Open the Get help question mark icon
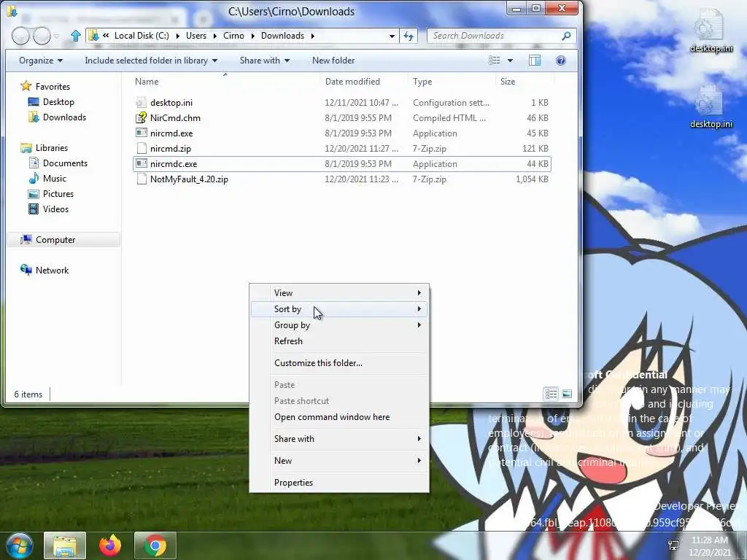Image resolution: width=747 pixels, height=560 pixels. click(561, 61)
